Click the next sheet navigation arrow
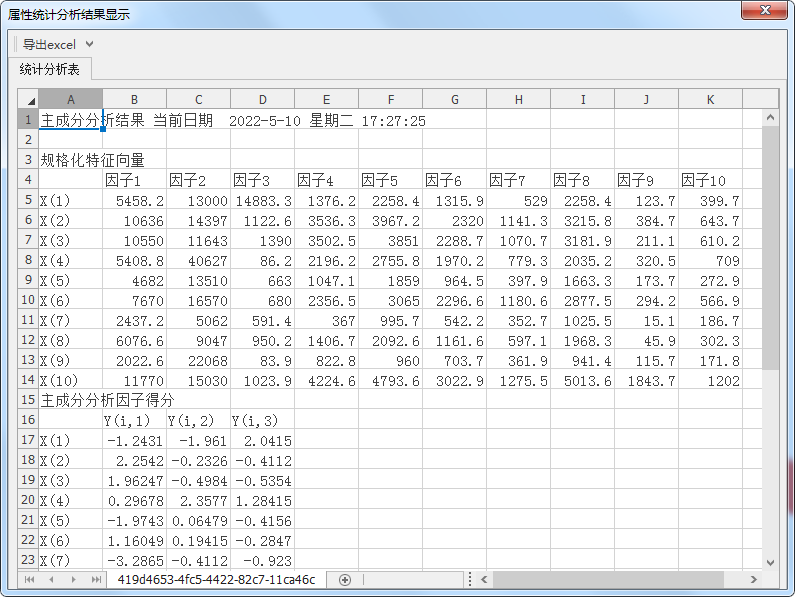The height and width of the screenshot is (597, 795). click(73, 580)
